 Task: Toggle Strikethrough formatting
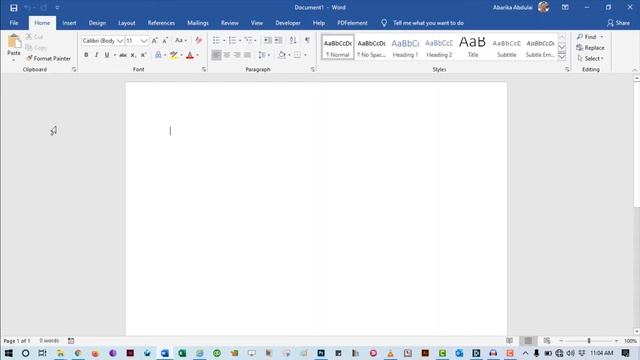pos(122,55)
